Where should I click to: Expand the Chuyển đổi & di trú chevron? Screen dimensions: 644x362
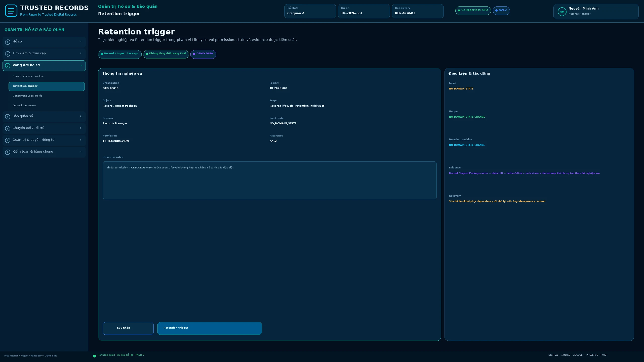[x=81, y=128]
